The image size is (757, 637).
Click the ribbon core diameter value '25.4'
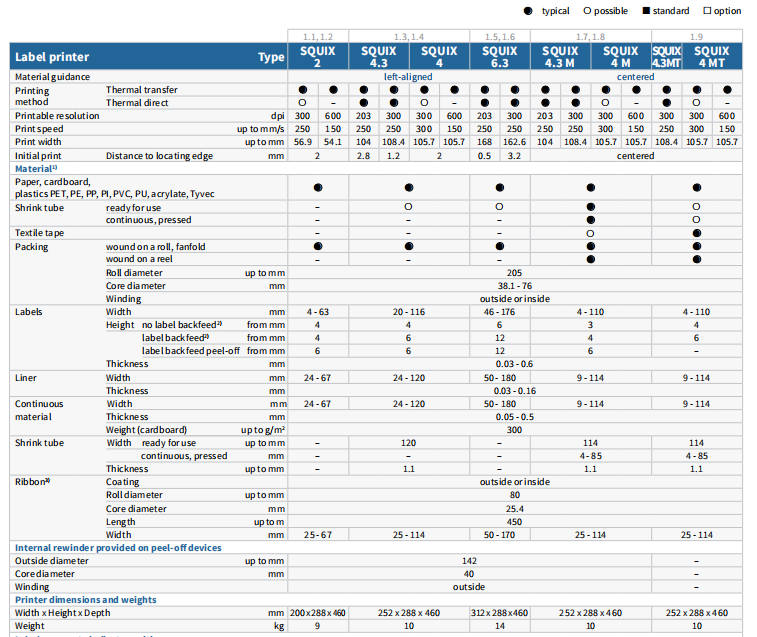tap(515, 509)
